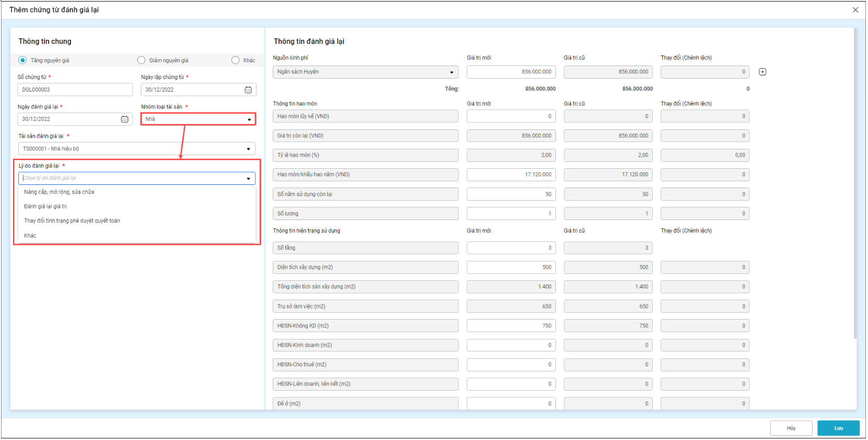The height and width of the screenshot is (440, 868).
Task: Collapse the Lý do đánh giá lại dropdown arrow
Action: 248,179
